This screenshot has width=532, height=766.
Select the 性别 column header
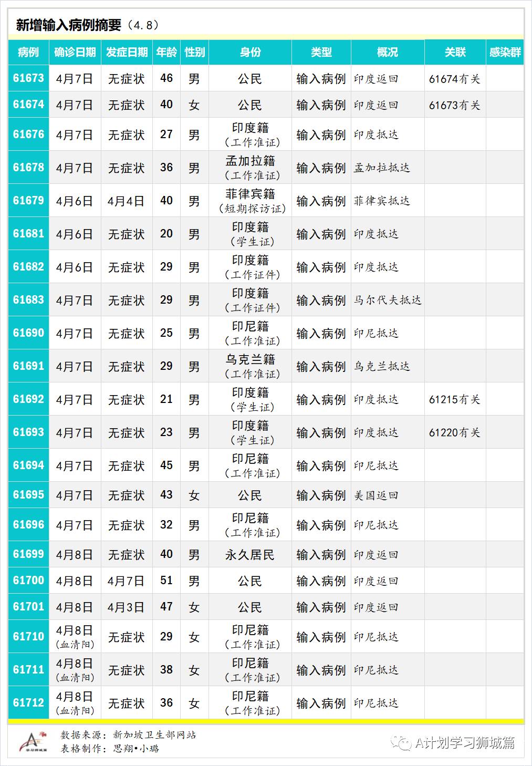click(x=194, y=53)
